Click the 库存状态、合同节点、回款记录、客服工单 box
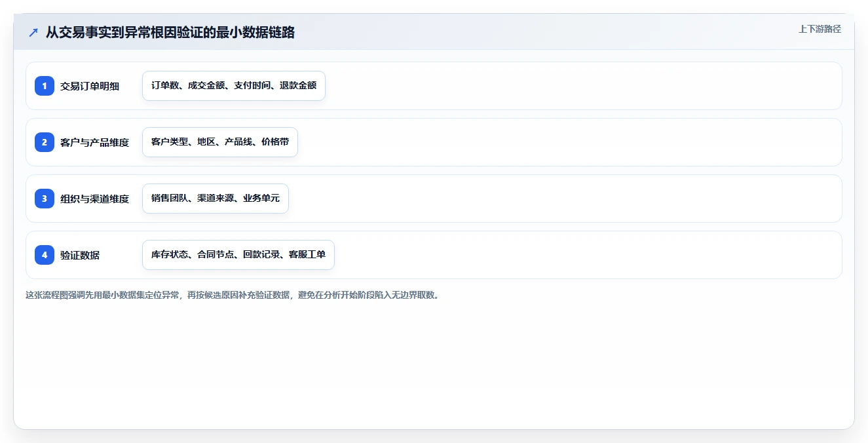 pyautogui.click(x=238, y=255)
